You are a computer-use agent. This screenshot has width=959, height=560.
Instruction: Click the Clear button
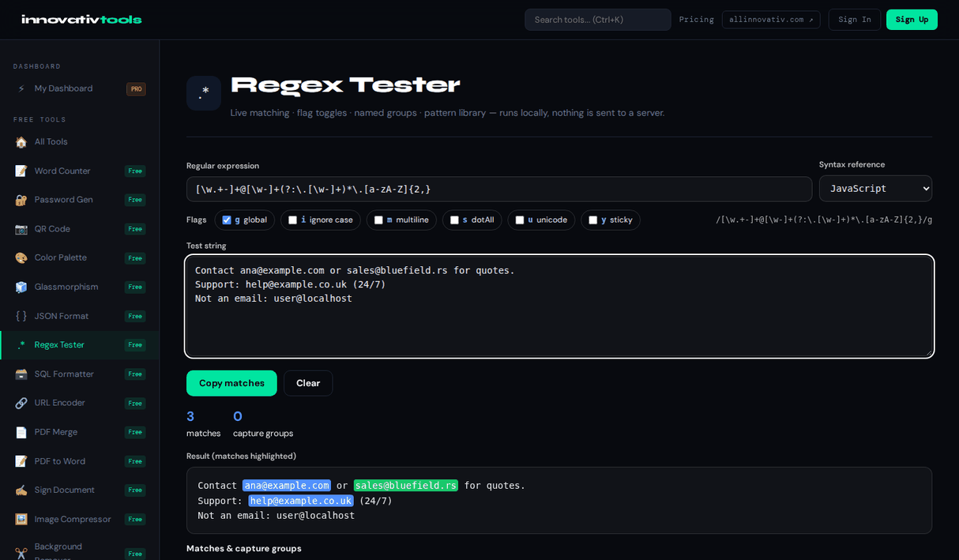click(x=308, y=383)
